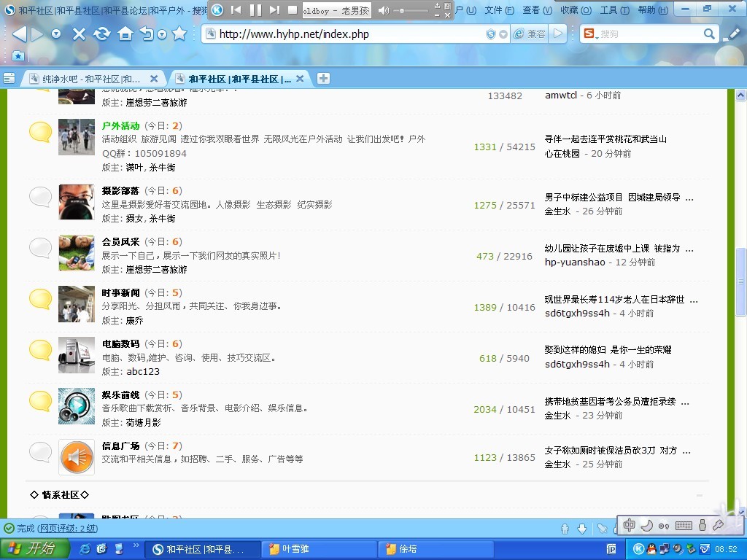
Task: Open the 帮助 menu
Action: (x=653, y=10)
